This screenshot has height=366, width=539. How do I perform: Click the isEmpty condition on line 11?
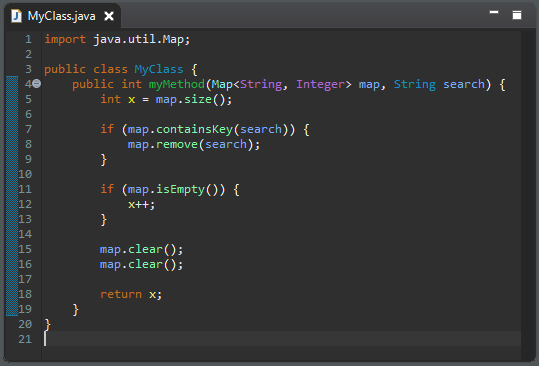pyautogui.click(x=180, y=189)
